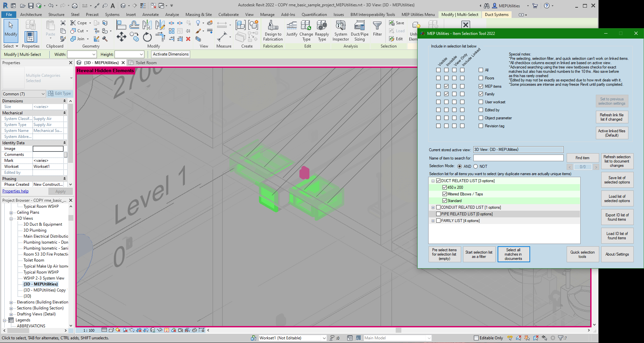Image resolution: width=644 pixels, height=343 pixels.
Task: Collapse the DUCT RELATED LIST node
Action: tap(433, 181)
